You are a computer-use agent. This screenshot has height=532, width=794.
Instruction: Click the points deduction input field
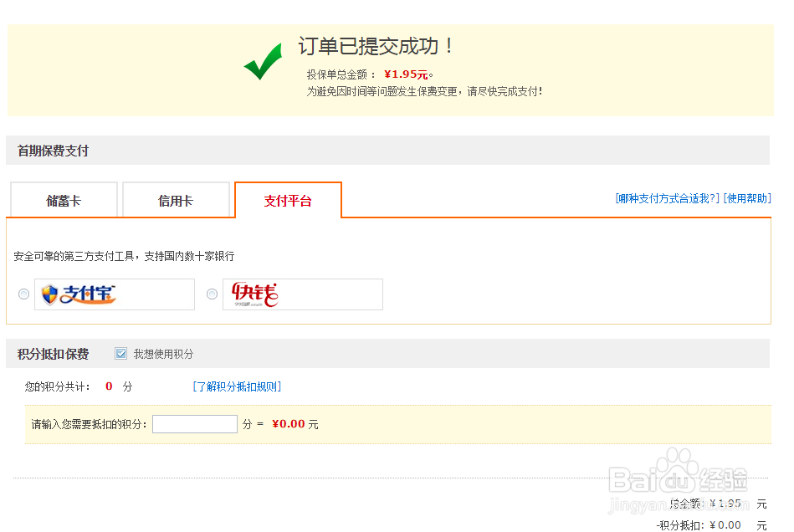194,423
